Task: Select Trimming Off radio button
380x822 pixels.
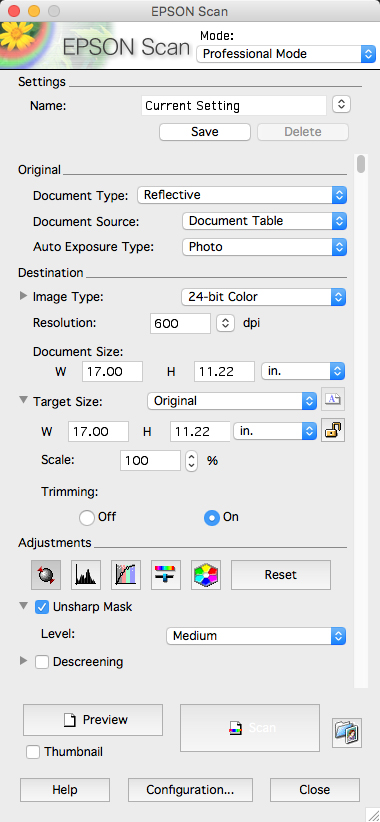Action: click(86, 517)
